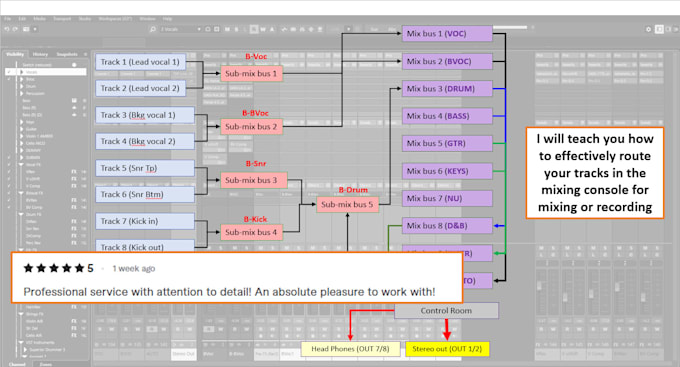Viewport: 680px width, 367px height.
Task: Click the Stereo Out channel label
Action: click(183, 354)
